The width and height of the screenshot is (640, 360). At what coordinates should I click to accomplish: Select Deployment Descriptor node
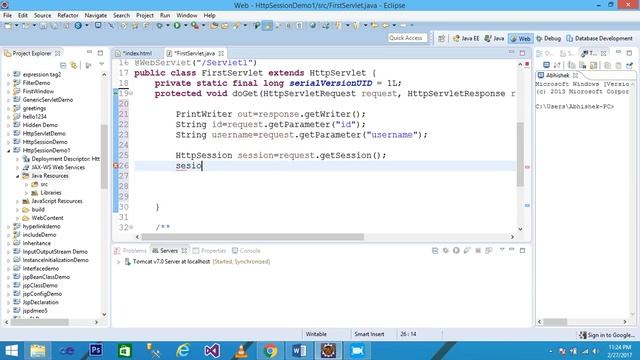65,159
